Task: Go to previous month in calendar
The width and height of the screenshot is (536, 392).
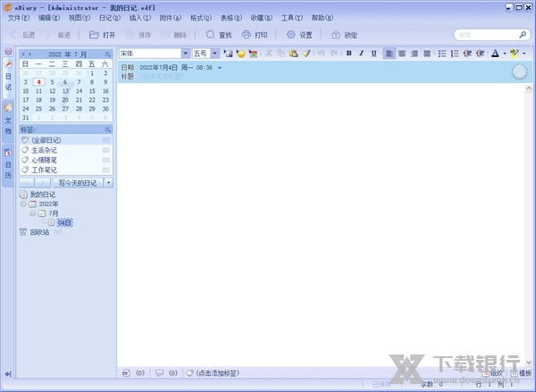Action: coord(23,54)
